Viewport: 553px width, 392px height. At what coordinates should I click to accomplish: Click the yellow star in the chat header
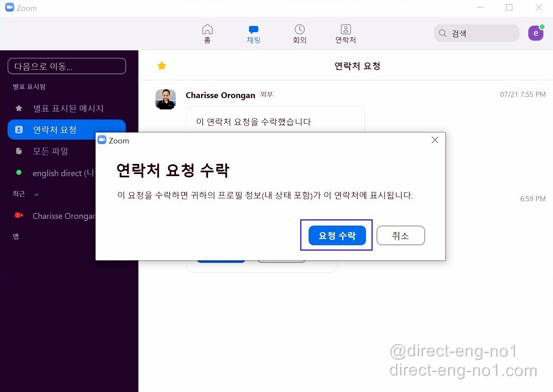tap(162, 66)
